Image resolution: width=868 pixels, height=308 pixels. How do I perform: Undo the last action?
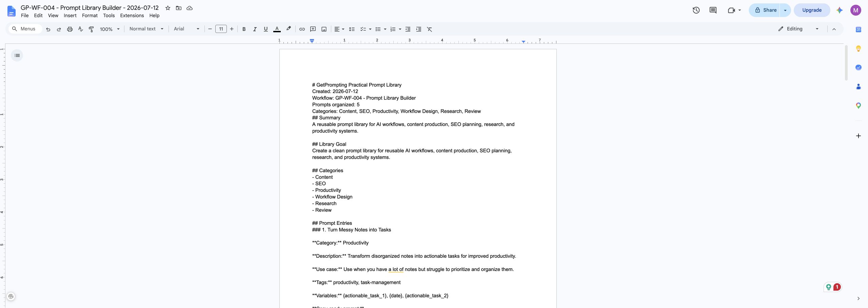point(48,29)
